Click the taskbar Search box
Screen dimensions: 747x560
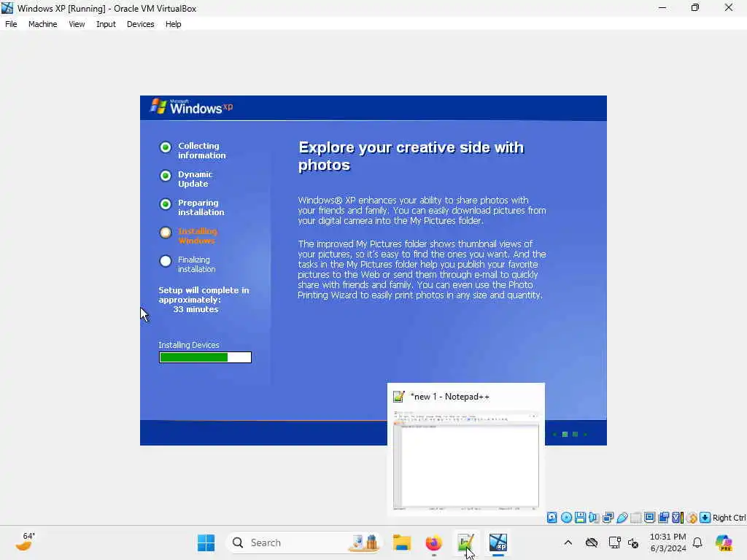305,542
